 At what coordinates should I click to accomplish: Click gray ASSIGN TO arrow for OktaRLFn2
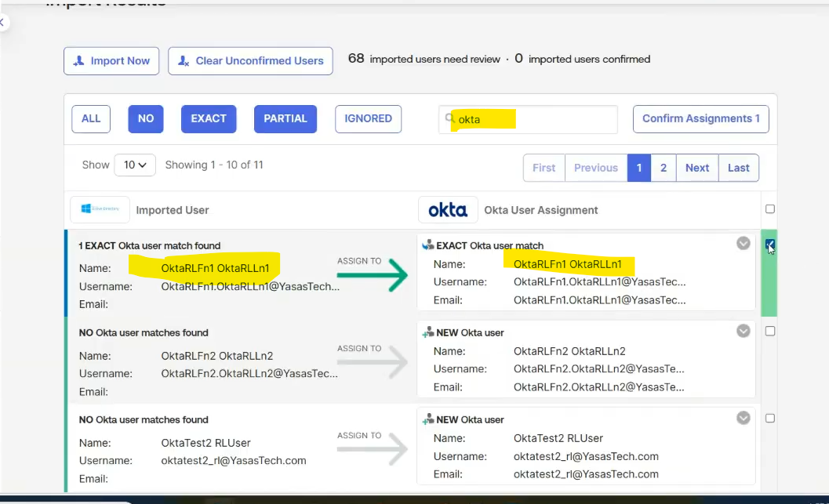coord(373,362)
